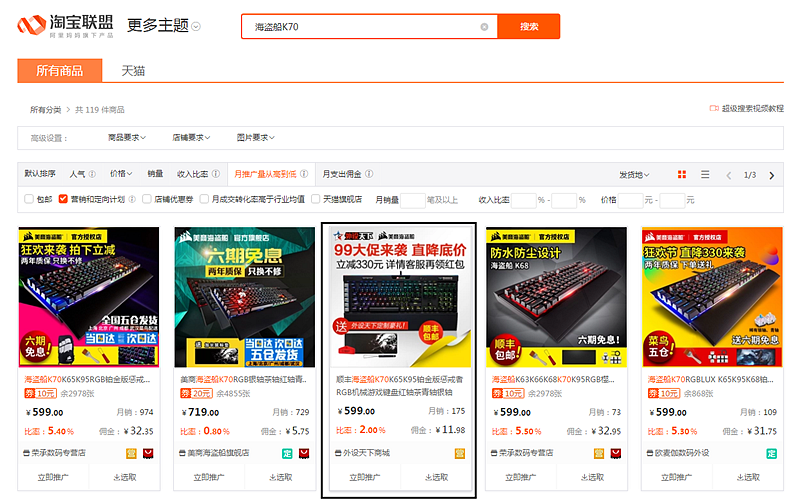Sort by 销量

pos(155,174)
